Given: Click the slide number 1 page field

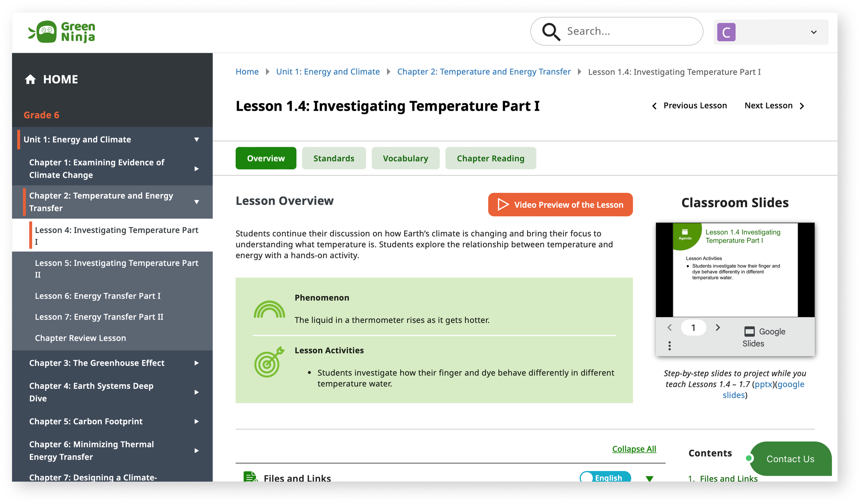Looking at the screenshot, I should (693, 328).
